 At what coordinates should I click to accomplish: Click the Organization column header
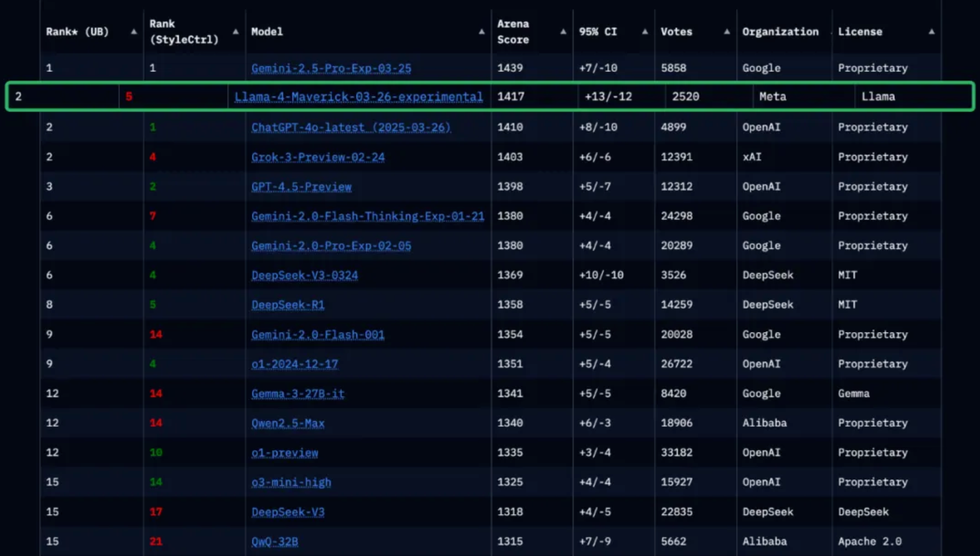780,32
